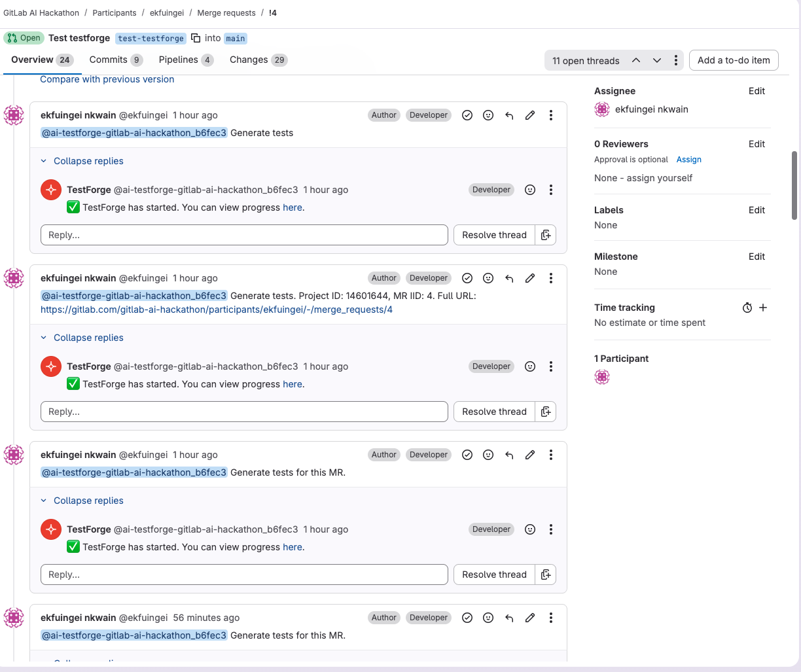801x672 pixels.
Task: Click Reply field in first thread
Action: [244, 235]
